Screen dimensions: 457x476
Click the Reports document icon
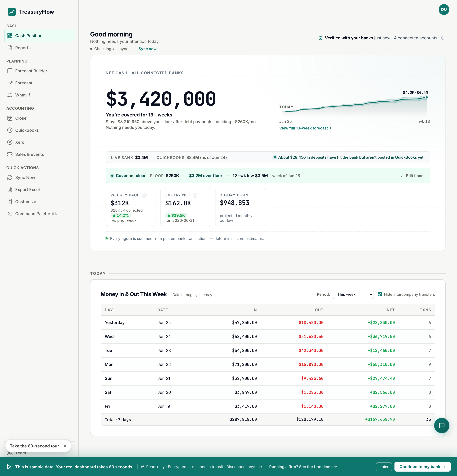click(10, 48)
